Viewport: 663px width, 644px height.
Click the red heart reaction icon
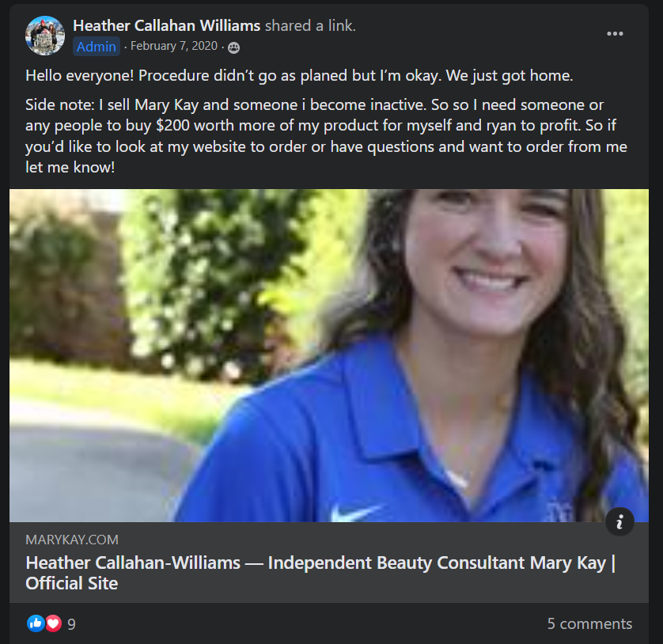tap(53, 623)
